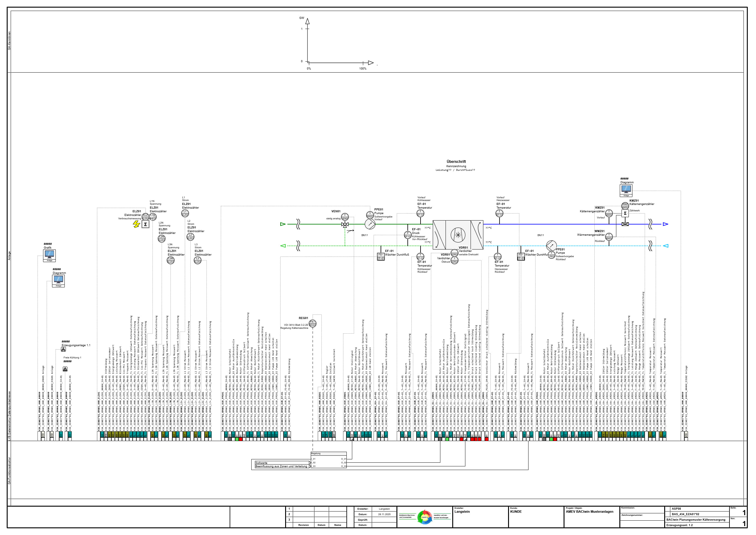Select the Diagramm monitor icon near KMZ01
The width and height of the screenshot is (756, 535).
[x=626, y=190]
